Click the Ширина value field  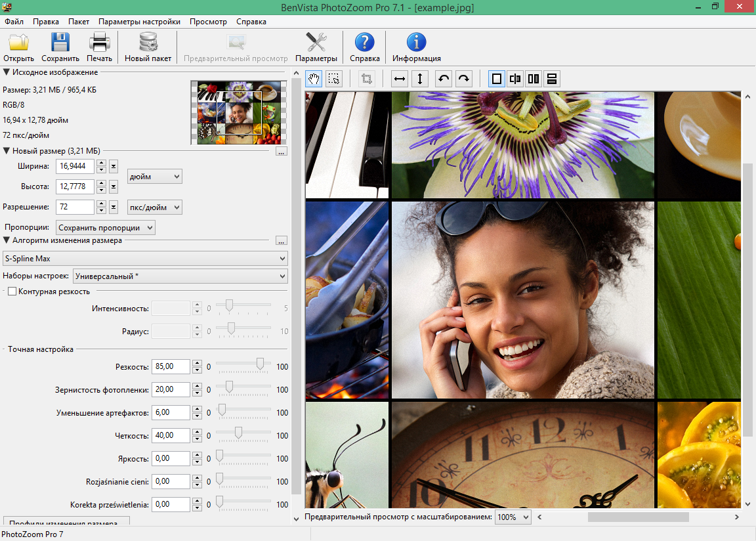click(x=75, y=166)
